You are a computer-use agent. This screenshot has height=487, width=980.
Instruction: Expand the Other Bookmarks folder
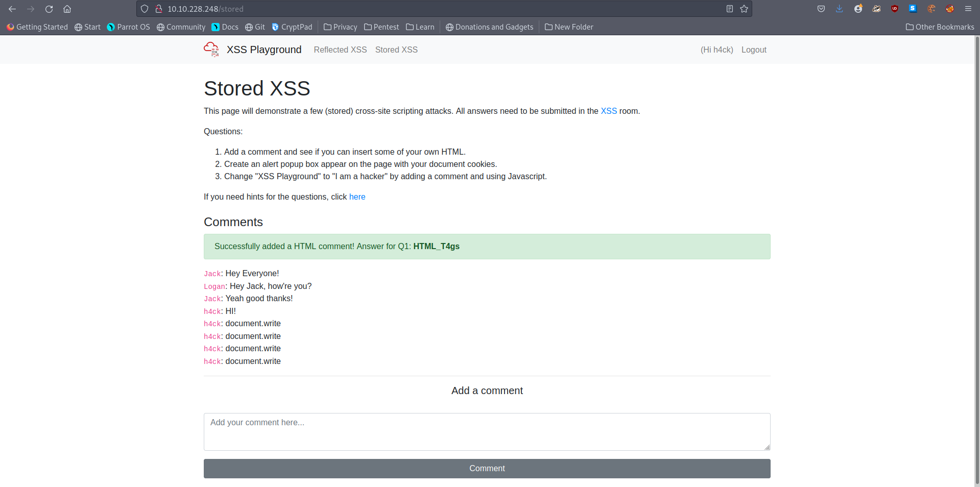point(940,27)
